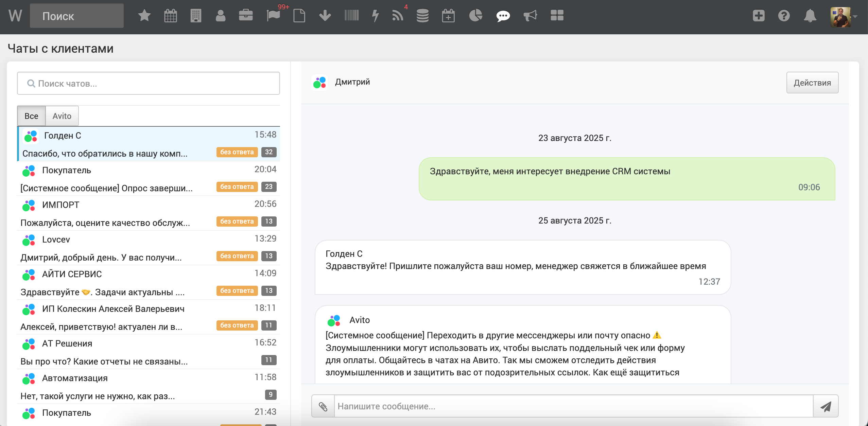Image resolution: width=868 pixels, height=426 pixels.
Task: Open the flag tasks icon with 99+ badge
Action: [273, 16]
